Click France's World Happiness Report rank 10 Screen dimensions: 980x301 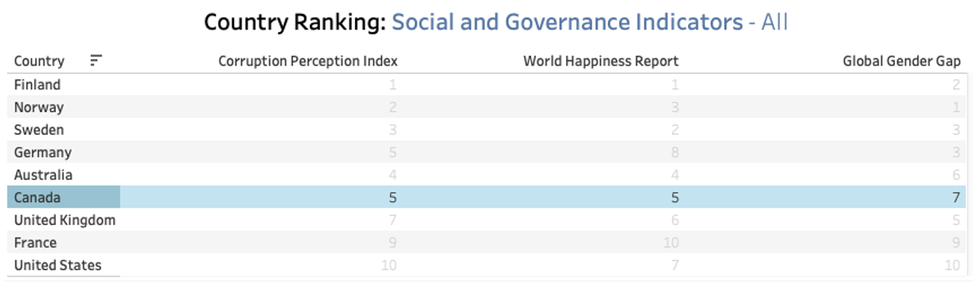tap(671, 242)
